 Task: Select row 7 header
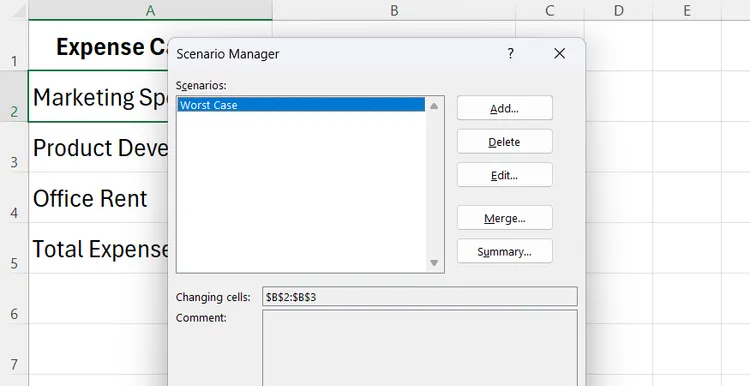[14, 350]
